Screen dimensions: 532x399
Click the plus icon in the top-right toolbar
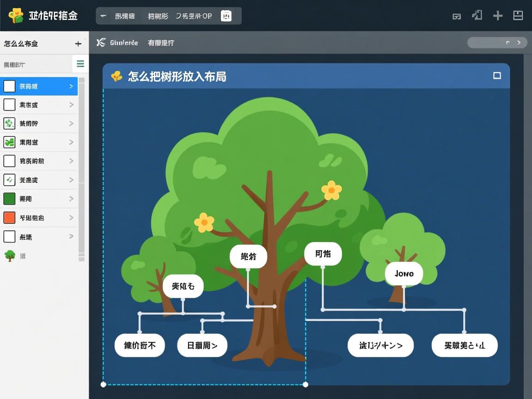[497, 15]
